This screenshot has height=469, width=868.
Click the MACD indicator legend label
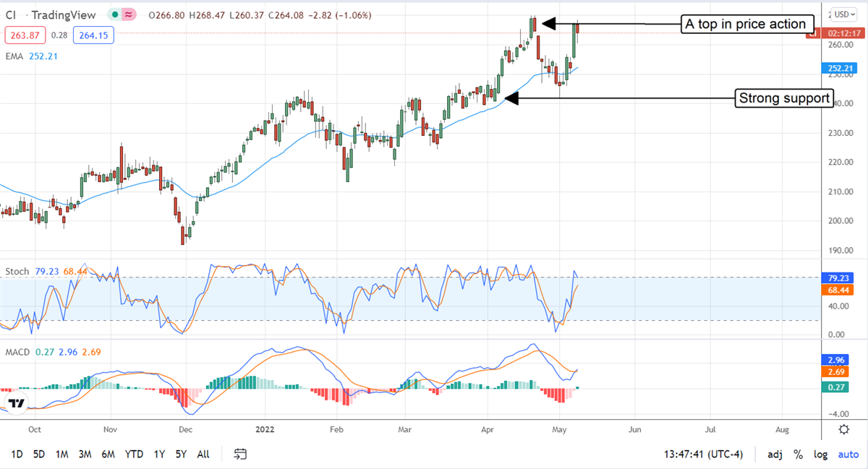pyautogui.click(x=19, y=351)
